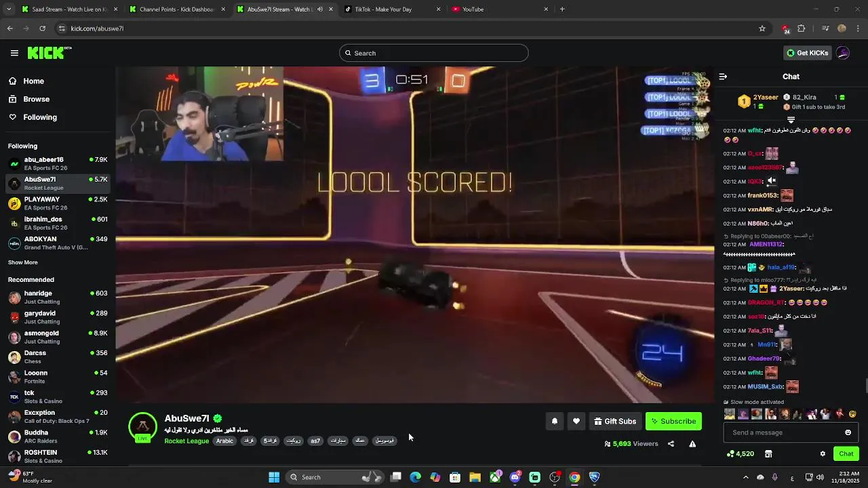This screenshot has height=488, width=868.
Task: Open abu_abeer16 channel in Following list
Action: [x=58, y=163]
